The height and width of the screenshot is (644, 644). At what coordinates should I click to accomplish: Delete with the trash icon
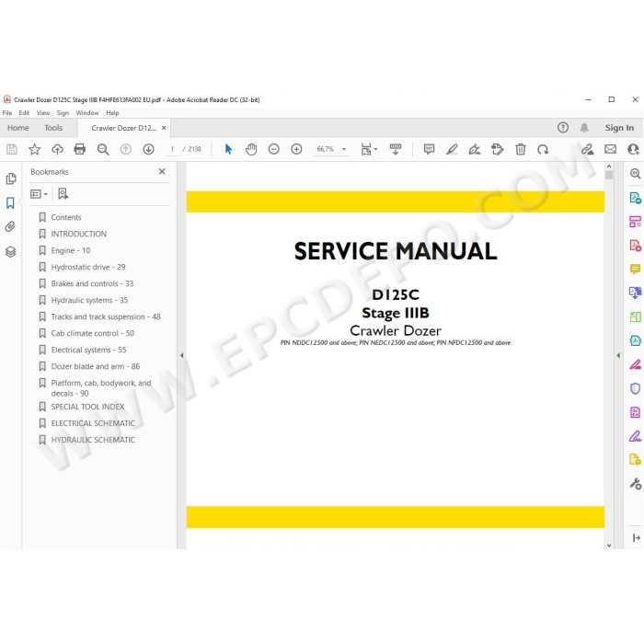[521, 149]
